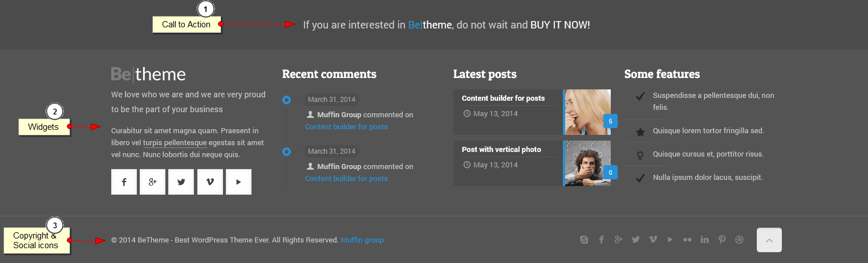The image size is (868, 263).
Task: Open the Dribbble footer icon
Action: point(739,240)
